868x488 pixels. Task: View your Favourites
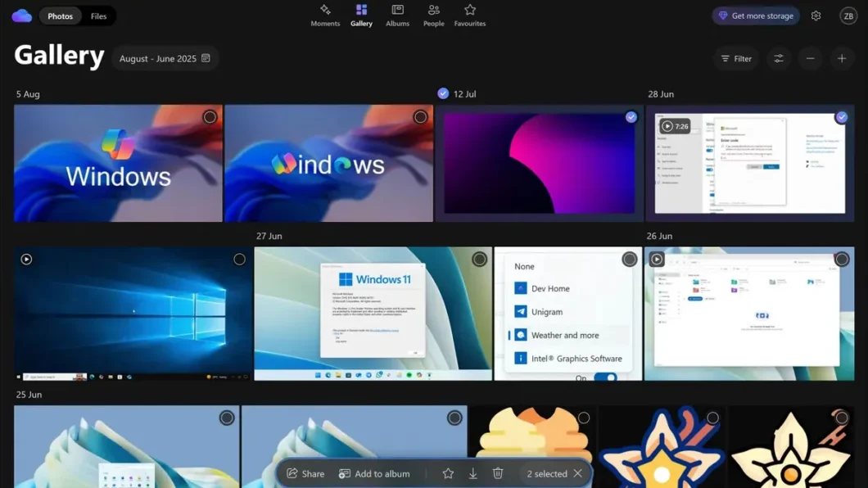469,15
